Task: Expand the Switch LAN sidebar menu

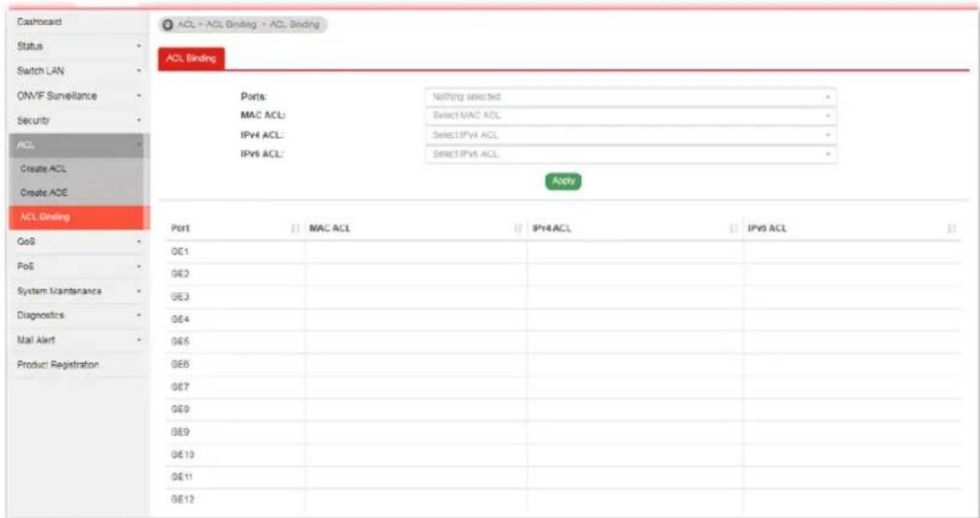Action: (x=78, y=71)
